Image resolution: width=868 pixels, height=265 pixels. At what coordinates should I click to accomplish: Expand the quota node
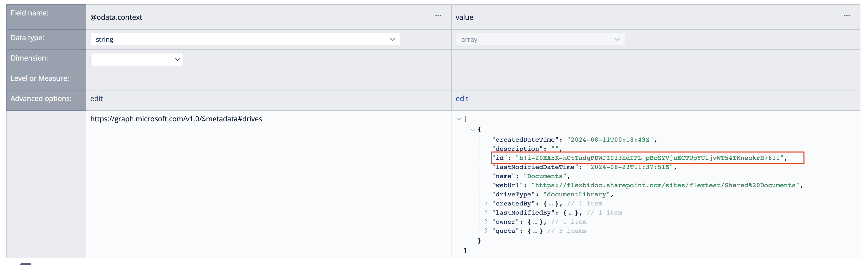[486, 231]
